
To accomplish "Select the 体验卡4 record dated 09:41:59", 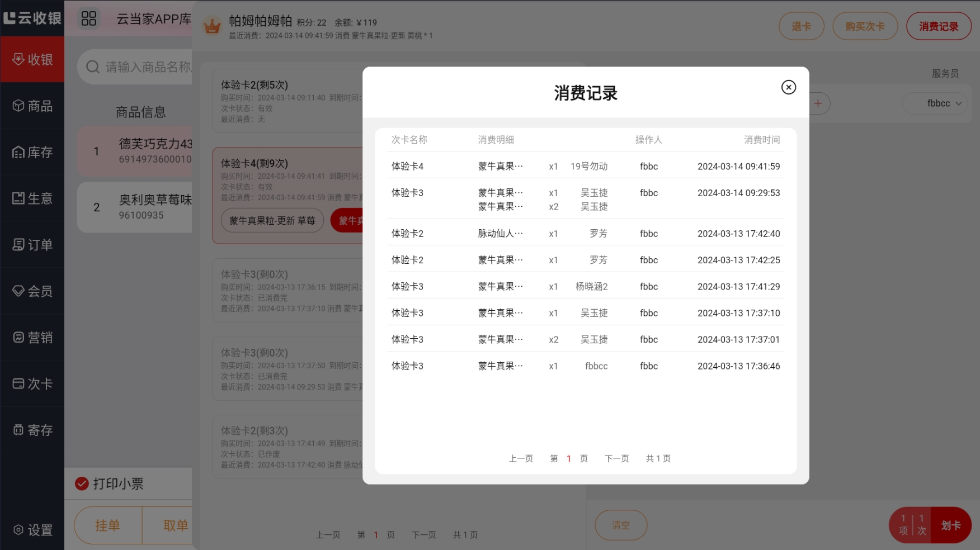I will click(x=585, y=166).
